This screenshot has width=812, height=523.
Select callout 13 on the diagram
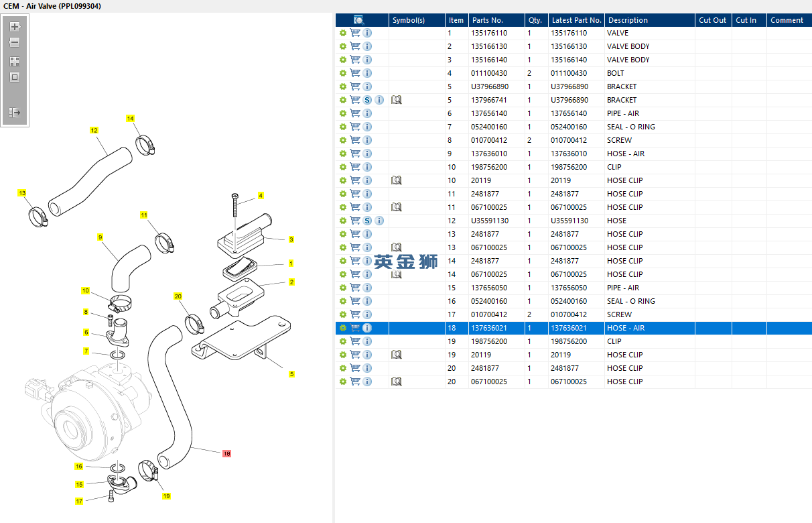[22, 193]
